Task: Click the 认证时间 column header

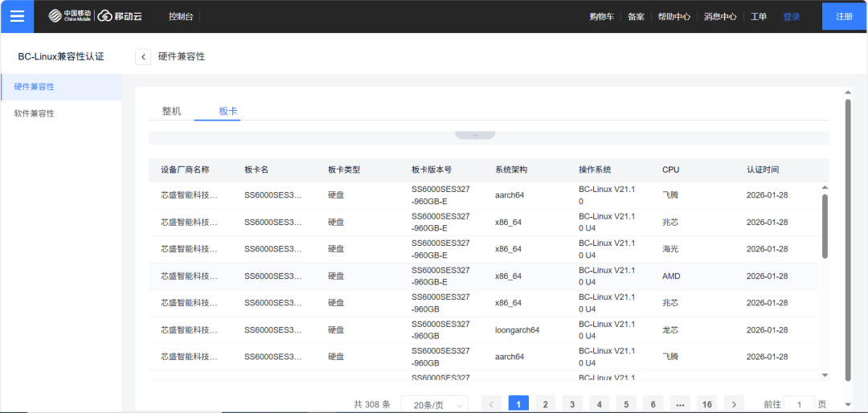Action: coord(763,170)
